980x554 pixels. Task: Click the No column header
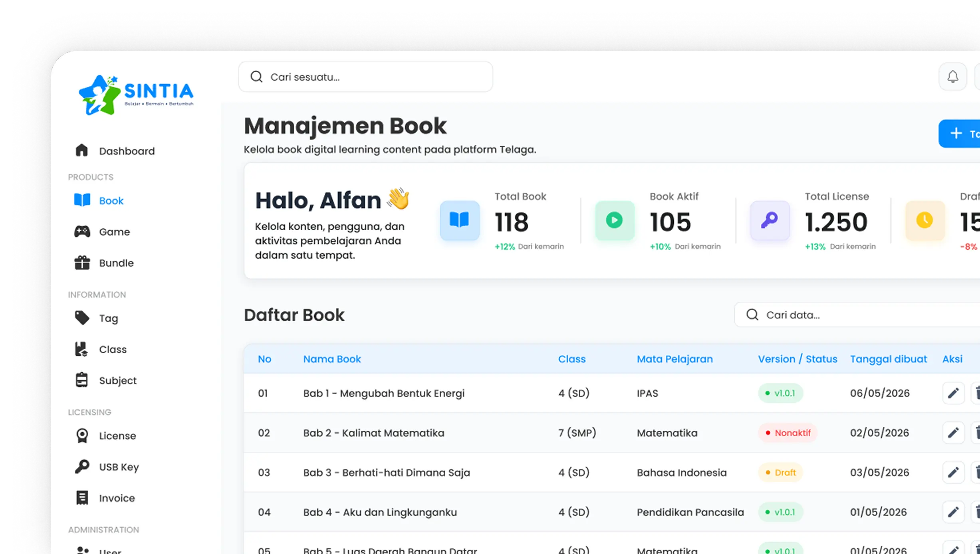(264, 359)
